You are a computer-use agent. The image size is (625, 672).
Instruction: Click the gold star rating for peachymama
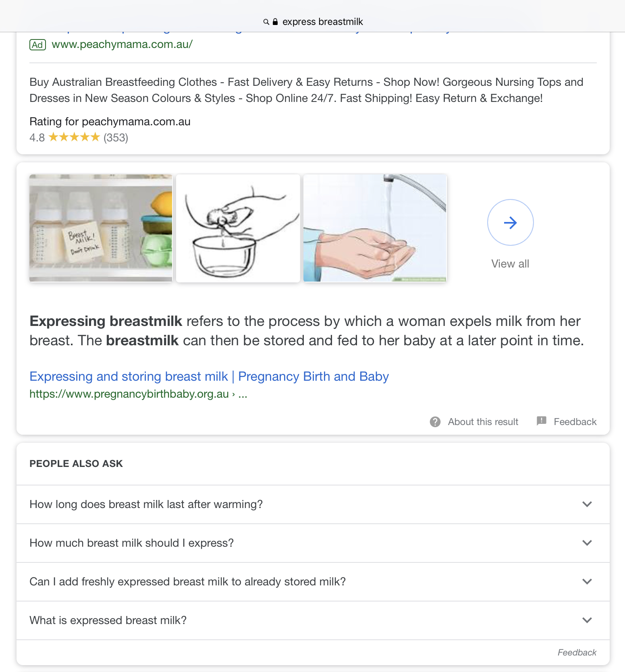click(x=74, y=137)
